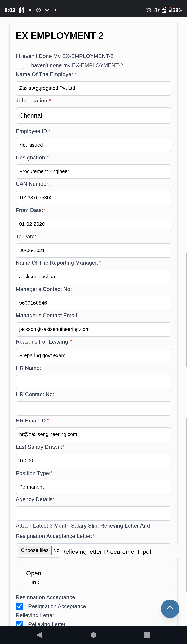Viewport: 187px width, 644px height.
Task: Click the empty Agency Details field
Action: click(x=93, y=513)
